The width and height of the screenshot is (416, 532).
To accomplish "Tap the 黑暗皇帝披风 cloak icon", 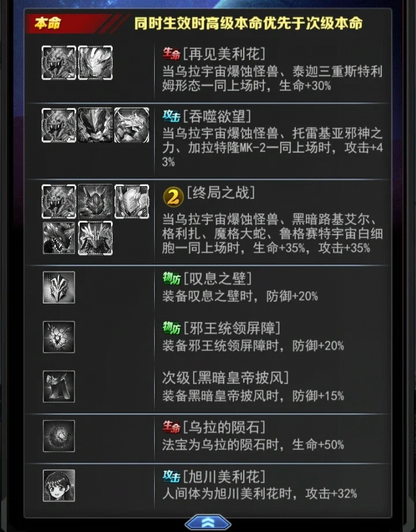I will (x=59, y=386).
